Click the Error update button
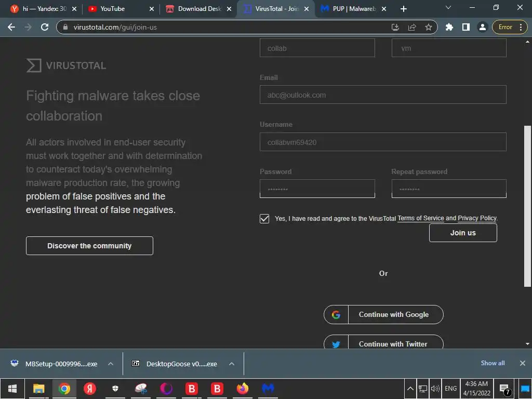 (x=510, y=27)
